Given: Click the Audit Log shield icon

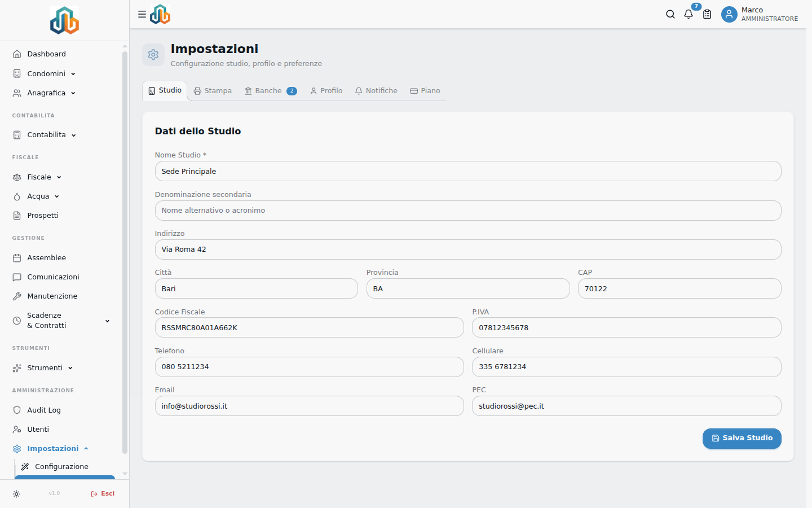Looking at the screenshot, I should point(17,410).
